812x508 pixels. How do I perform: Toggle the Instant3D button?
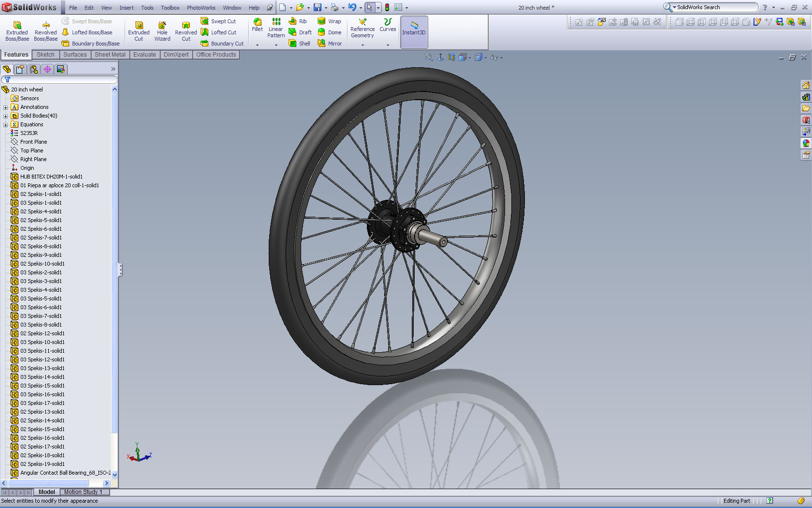tap(414, 32)
